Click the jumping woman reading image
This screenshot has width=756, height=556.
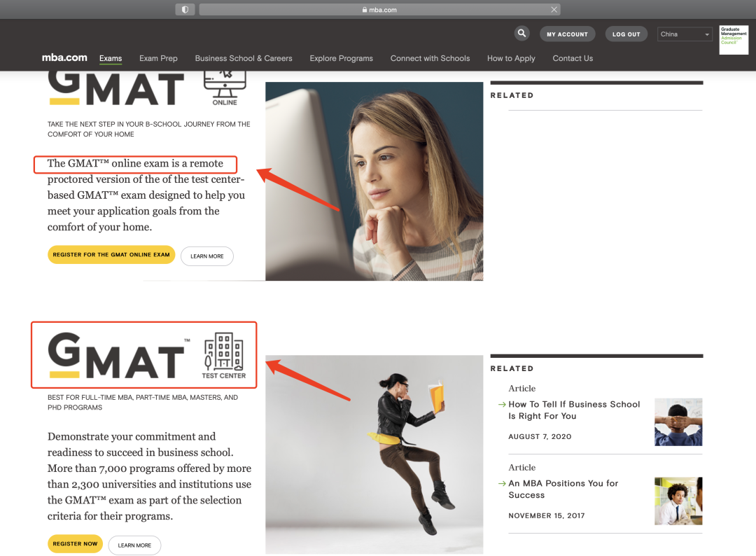[x=374, y=454]
